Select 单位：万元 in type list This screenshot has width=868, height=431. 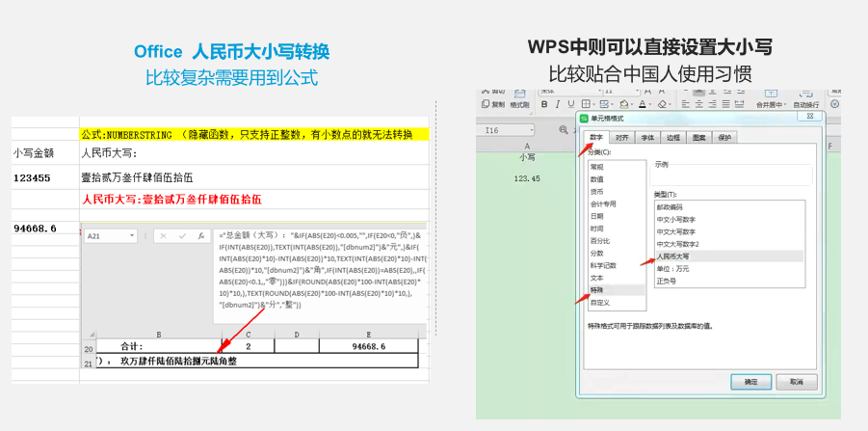click(728, 269)
